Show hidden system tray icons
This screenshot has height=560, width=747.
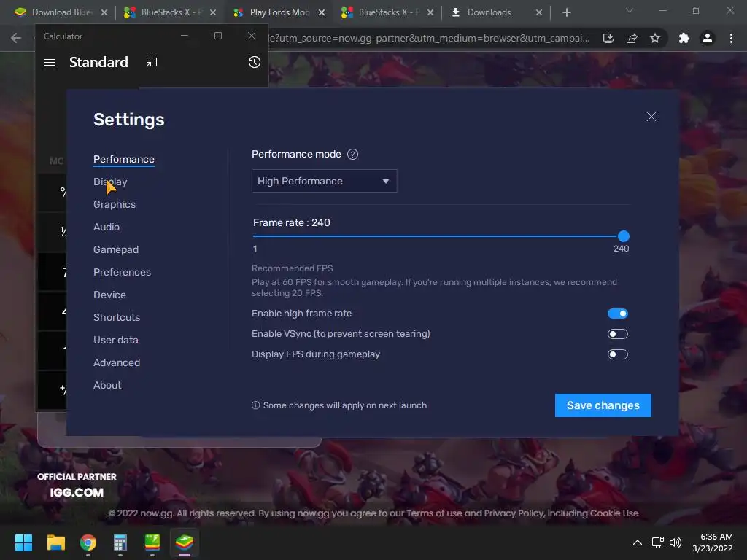pyautogui.click(x=637, y=542)
